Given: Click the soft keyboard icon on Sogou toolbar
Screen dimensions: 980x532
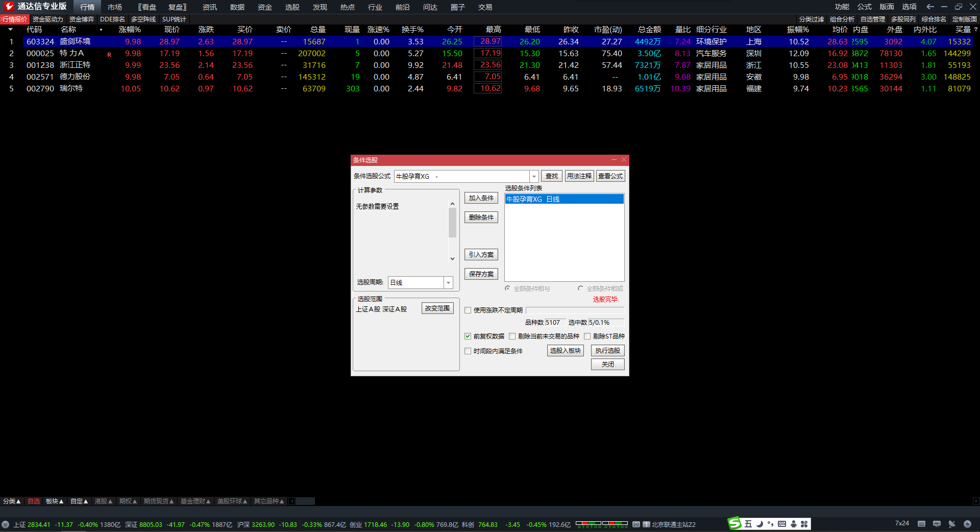Looking at the screenshot, I should 782,524.
